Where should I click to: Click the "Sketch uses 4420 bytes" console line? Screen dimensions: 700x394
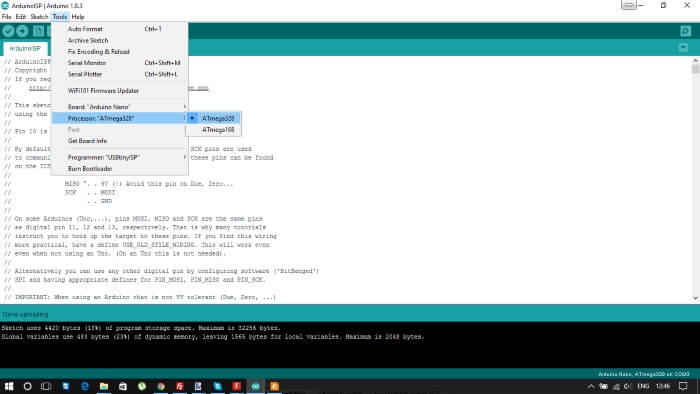click(x=141, y=328)
